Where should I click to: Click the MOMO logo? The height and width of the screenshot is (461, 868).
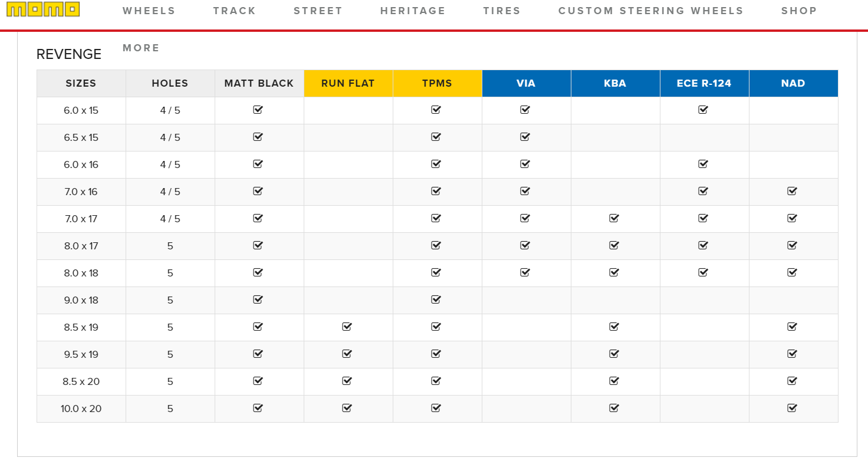pos(43,9)
